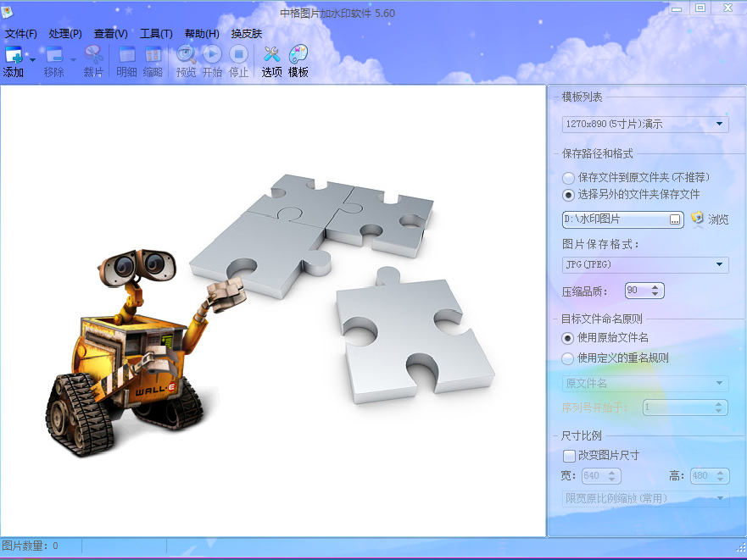Increase 压缩品质 value with up arrow
This screenshot has height=560, width=747.
click(655, 287)
